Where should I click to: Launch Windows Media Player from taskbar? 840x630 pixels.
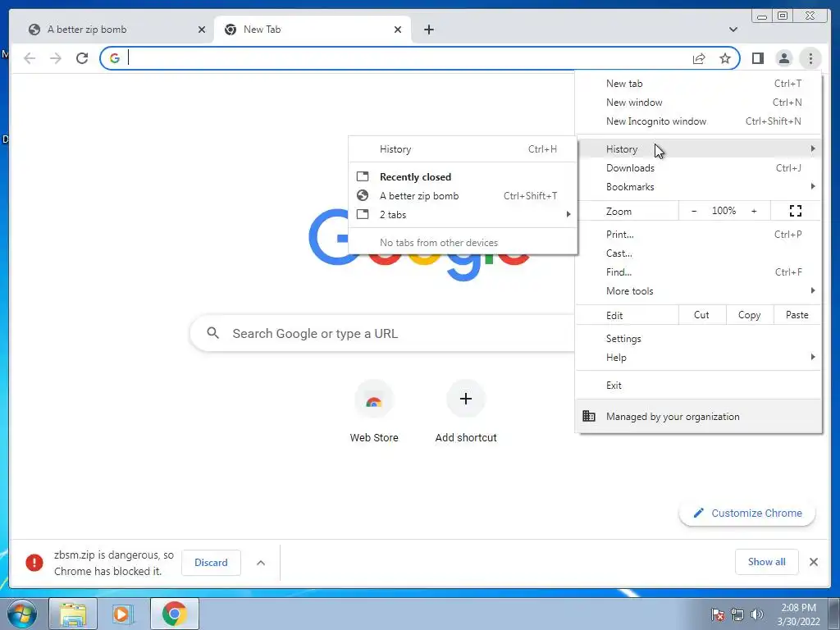coord(122,614)
